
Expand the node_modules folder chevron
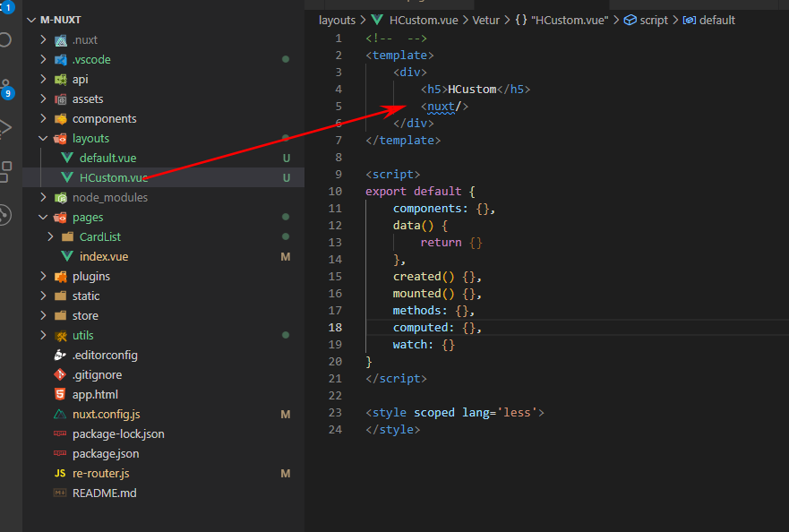(x=43, y=197)
